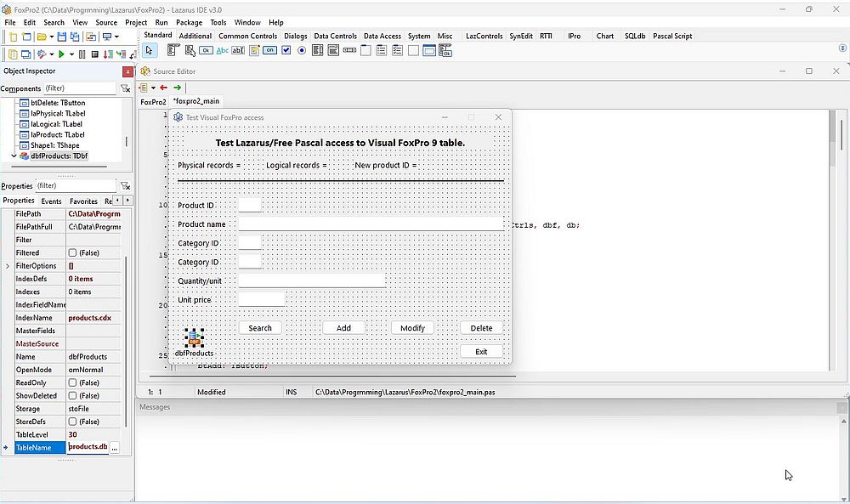The image size is (850, 504).
Task: Click the Open file folder icon
Action: 42,37
